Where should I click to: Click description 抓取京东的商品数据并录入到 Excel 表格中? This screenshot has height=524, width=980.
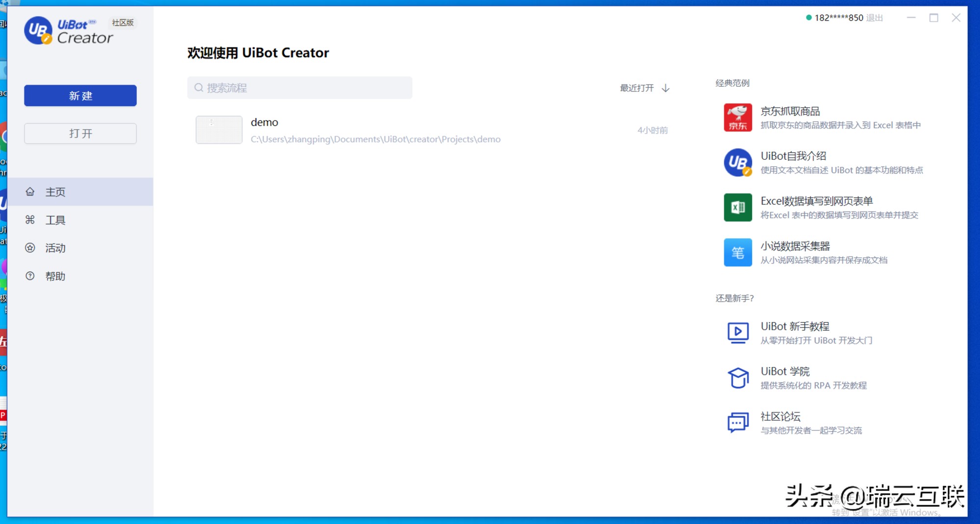(840, 125)
